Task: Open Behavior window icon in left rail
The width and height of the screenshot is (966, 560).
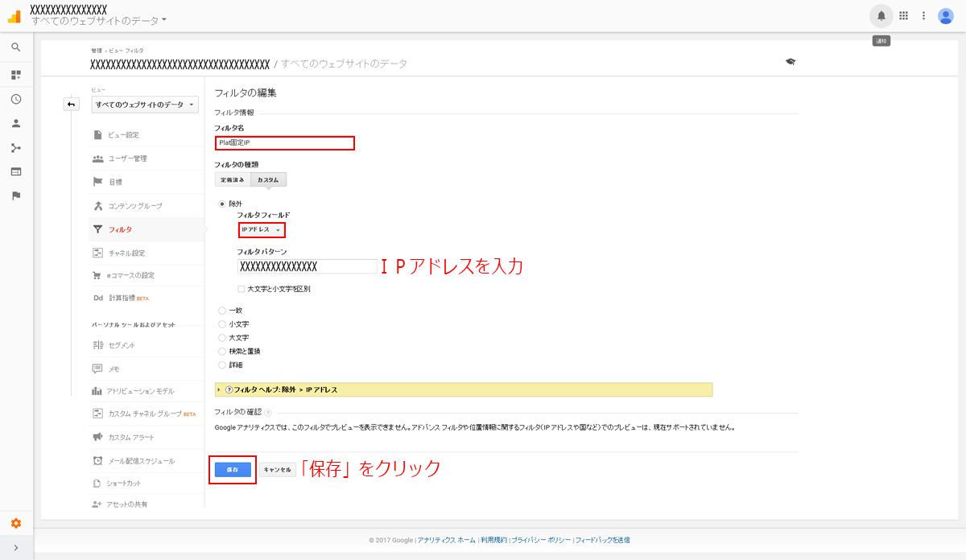Action: (x=16, y=171)
